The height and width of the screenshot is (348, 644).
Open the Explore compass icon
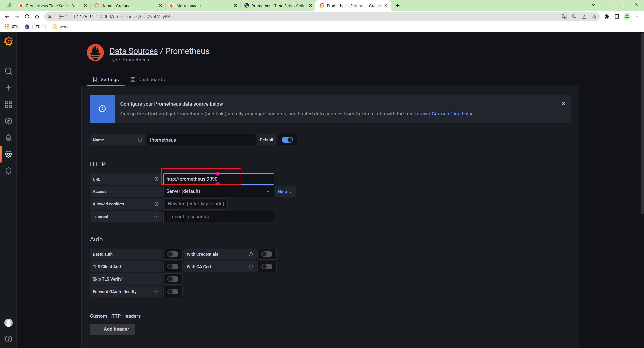pyautogui.click(x=8, y=121)
